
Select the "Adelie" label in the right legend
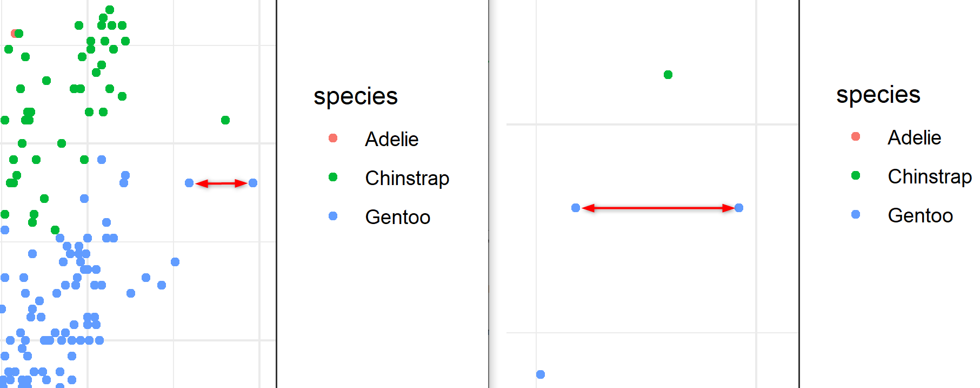point(914,138)
